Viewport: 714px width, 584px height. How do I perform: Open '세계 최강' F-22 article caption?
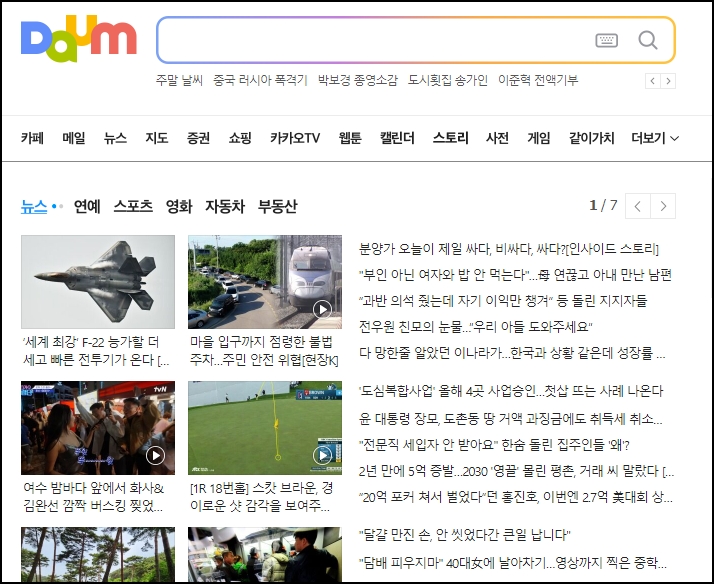96,351
